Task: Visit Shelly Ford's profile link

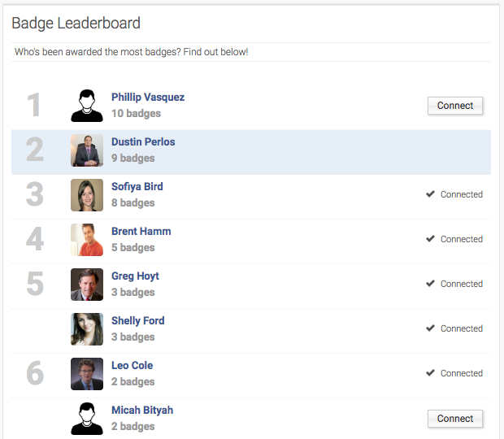Action: tap(138, 321)
